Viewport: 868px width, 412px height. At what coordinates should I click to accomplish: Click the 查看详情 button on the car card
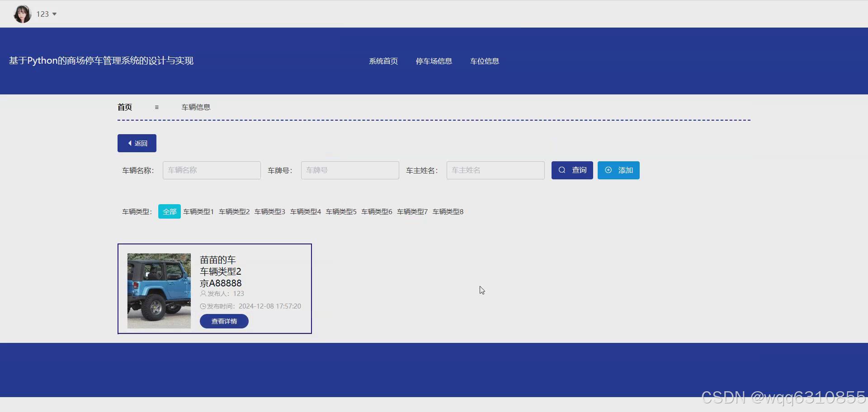224,321
